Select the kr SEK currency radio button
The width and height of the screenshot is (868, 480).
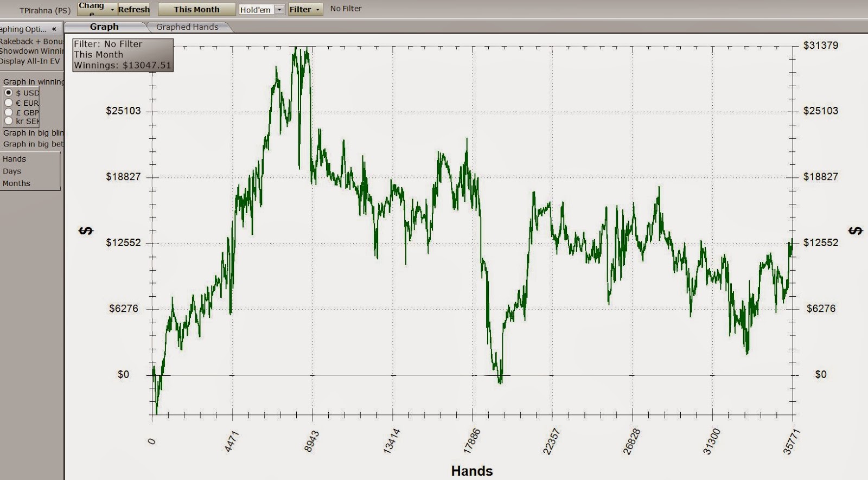(x=9, y=121)
